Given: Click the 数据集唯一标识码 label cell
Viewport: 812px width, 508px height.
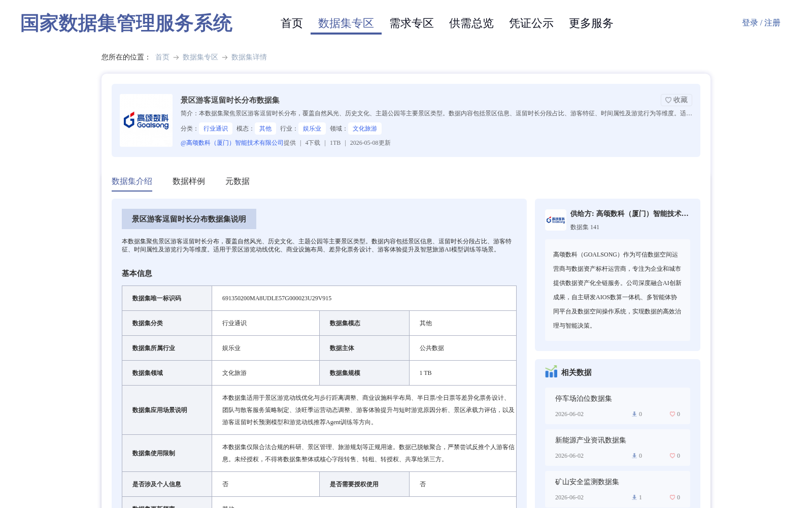Looking at the screenshot, I should [x=167, y=298].
